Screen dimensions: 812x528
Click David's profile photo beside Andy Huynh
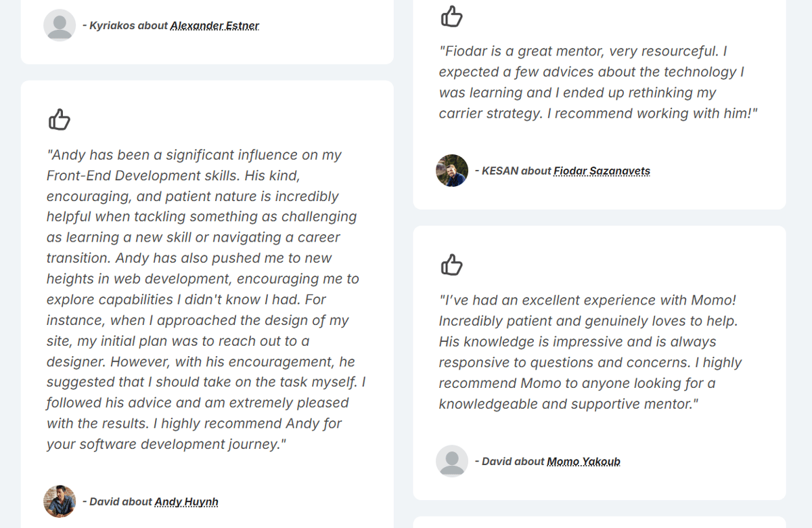click(60, 502)
